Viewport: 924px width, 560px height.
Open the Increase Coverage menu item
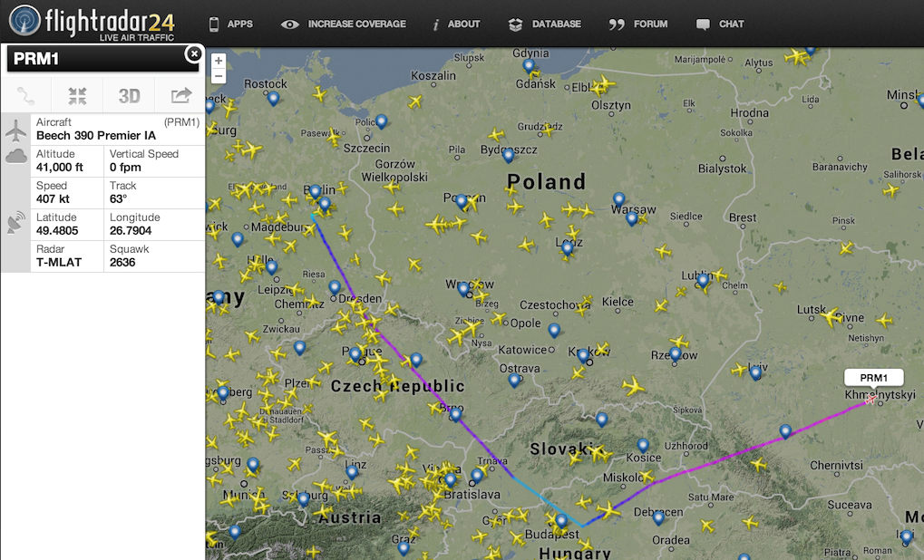[x=344, y=24]
